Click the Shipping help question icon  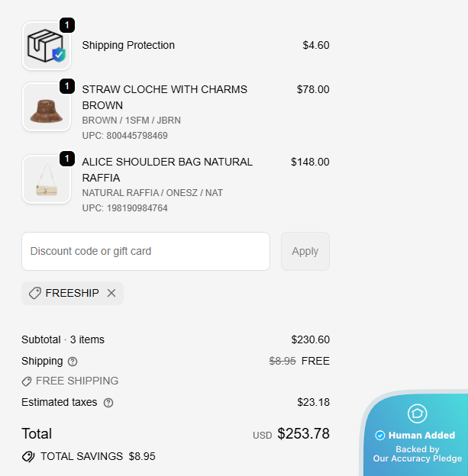73,362
